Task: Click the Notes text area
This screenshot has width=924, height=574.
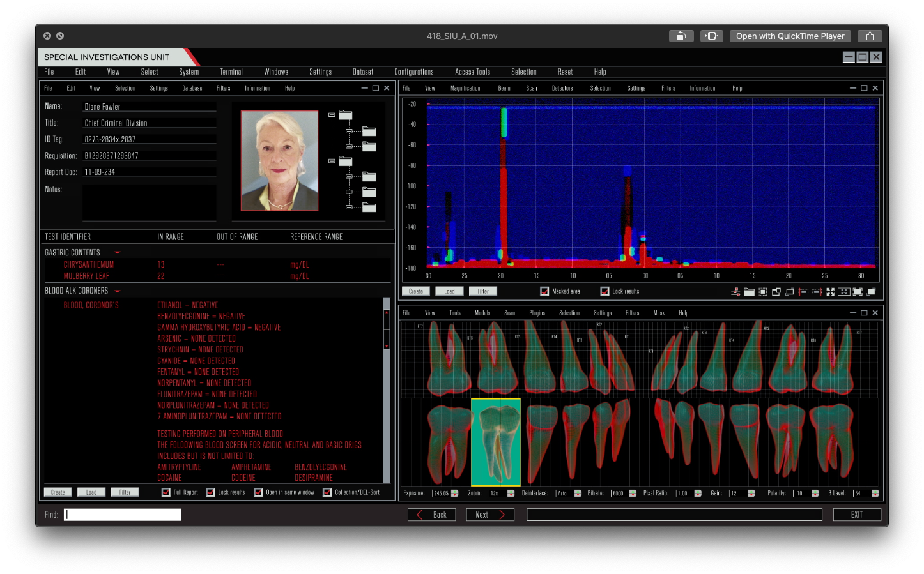Action: point(150,202)
